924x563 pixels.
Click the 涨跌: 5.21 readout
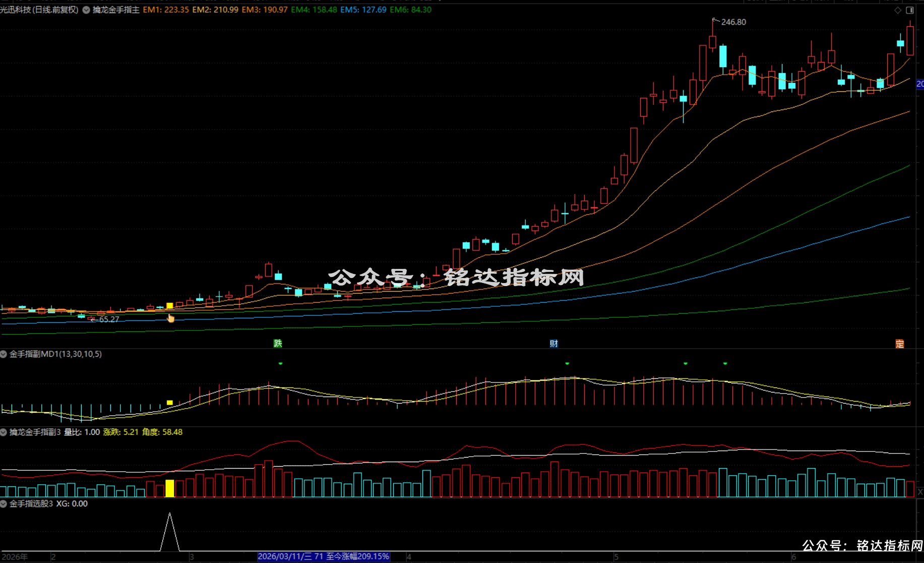coord(120,432)
